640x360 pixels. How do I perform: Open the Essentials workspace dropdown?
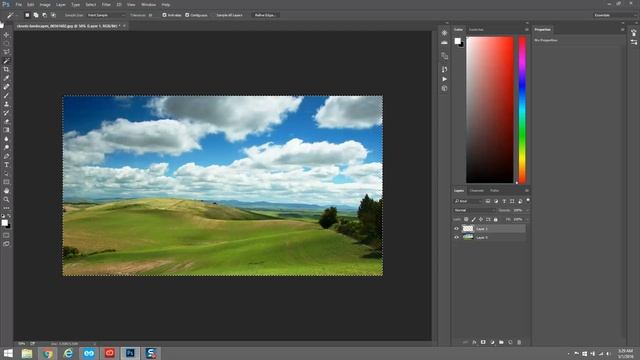click(x=614, y=15)
